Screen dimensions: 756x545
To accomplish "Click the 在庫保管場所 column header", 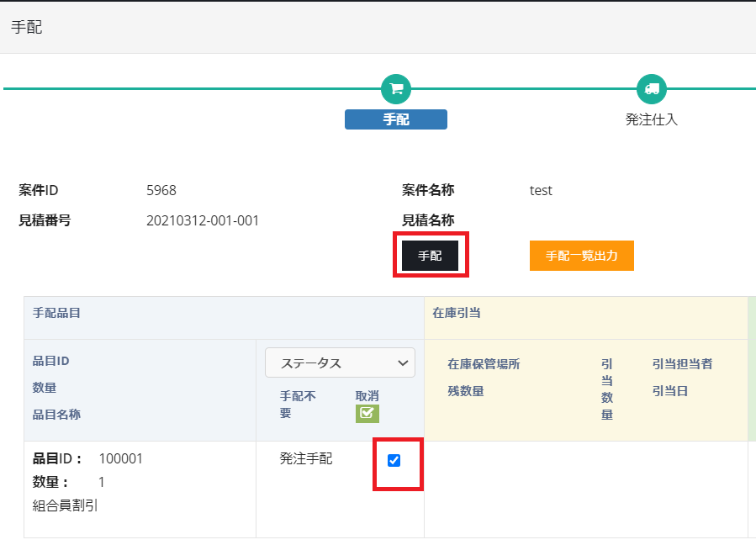I will [x=484, y=364].
